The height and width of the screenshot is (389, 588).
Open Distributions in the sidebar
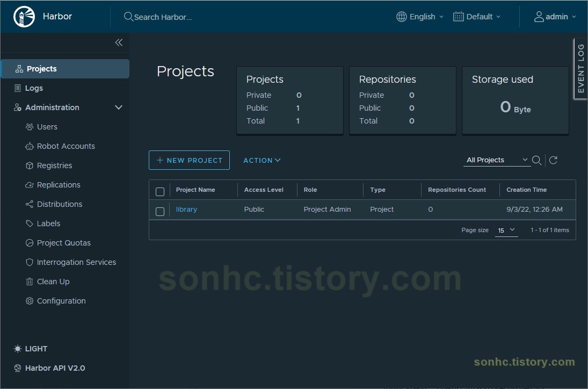tap(60, 204)
